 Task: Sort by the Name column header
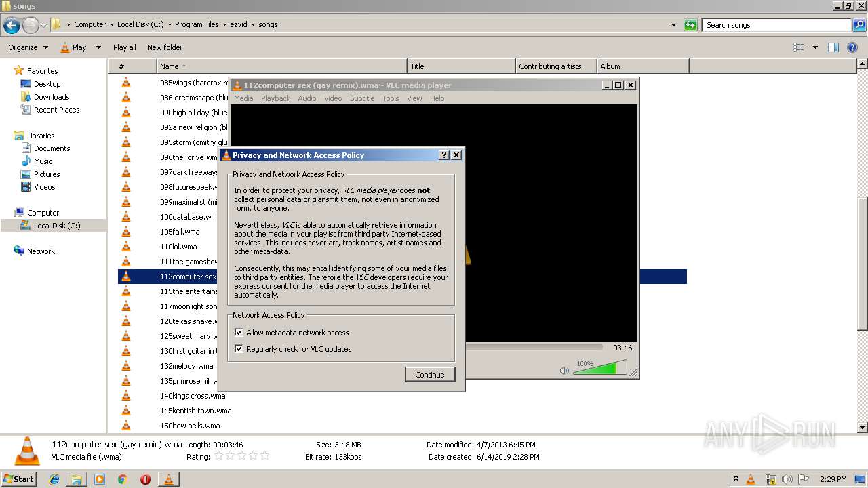(282, 66)
